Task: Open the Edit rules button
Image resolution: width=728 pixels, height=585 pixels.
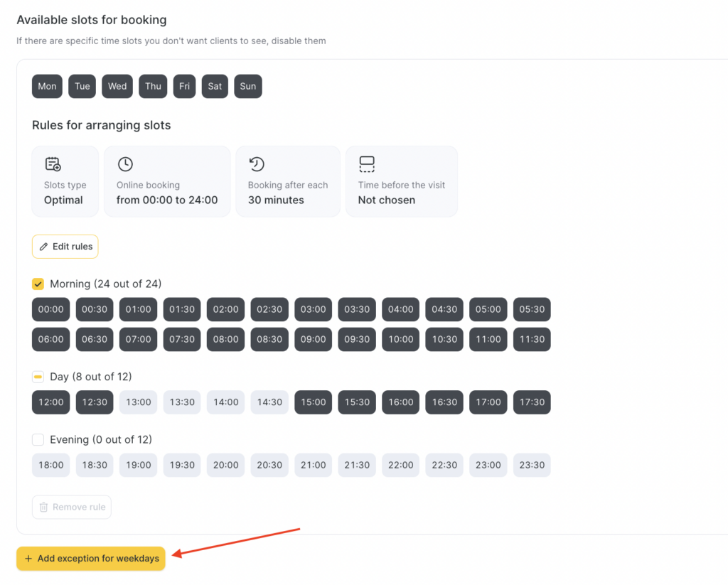Action: (x=65, y=247)
